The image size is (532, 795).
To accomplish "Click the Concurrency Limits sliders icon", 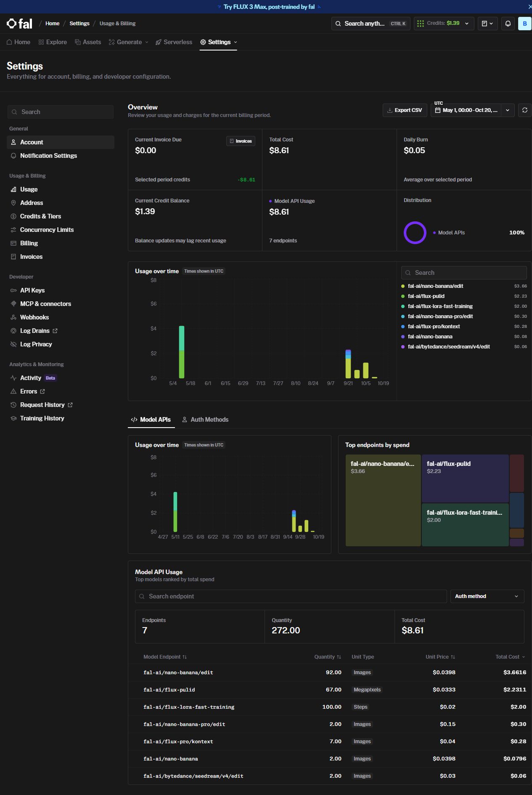I will point(13,230).
